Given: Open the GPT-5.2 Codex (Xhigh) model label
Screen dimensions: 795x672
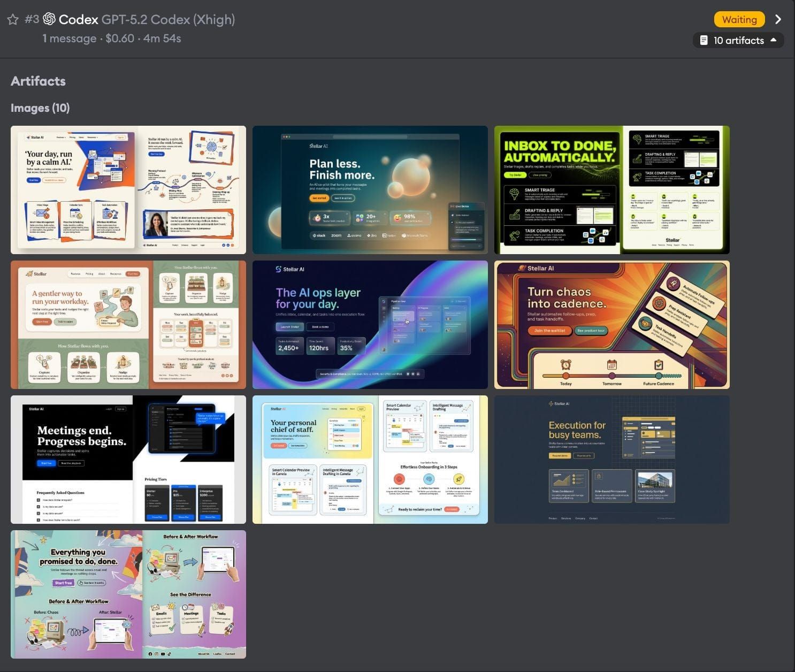Looking at the screenshot, I should point(166,19).
